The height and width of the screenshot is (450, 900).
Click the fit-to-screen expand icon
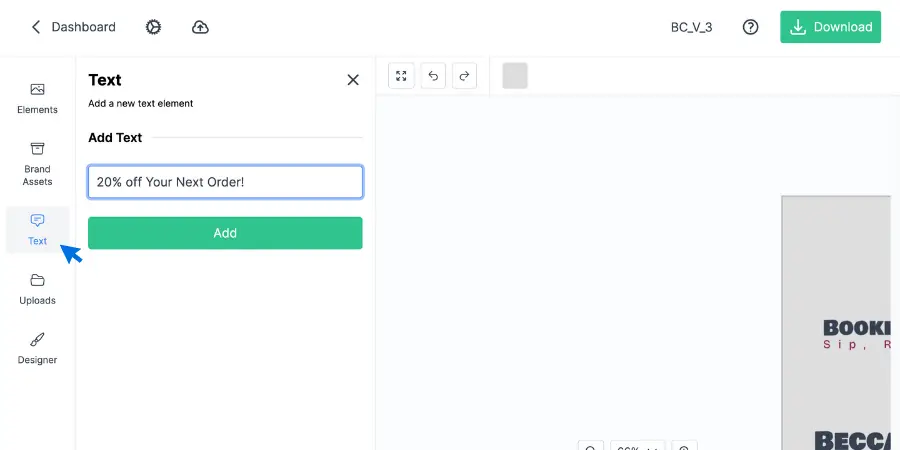401,76
